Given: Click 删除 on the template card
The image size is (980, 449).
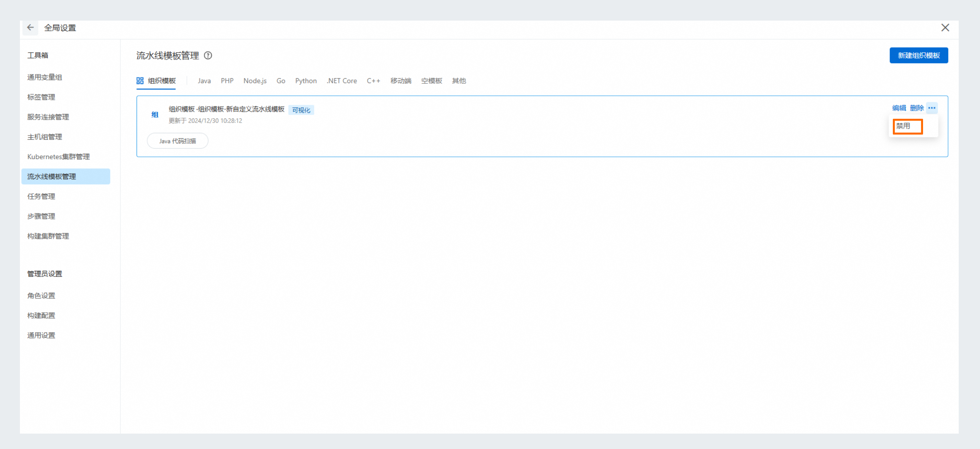Looking at the screenshot, I should [917, 108].
